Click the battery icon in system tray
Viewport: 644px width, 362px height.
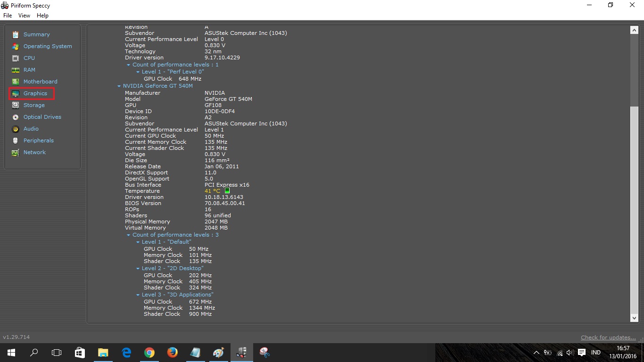547,353
